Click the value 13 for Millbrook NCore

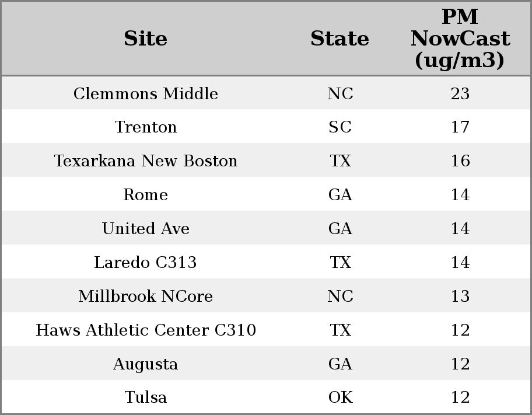point(460,296)
